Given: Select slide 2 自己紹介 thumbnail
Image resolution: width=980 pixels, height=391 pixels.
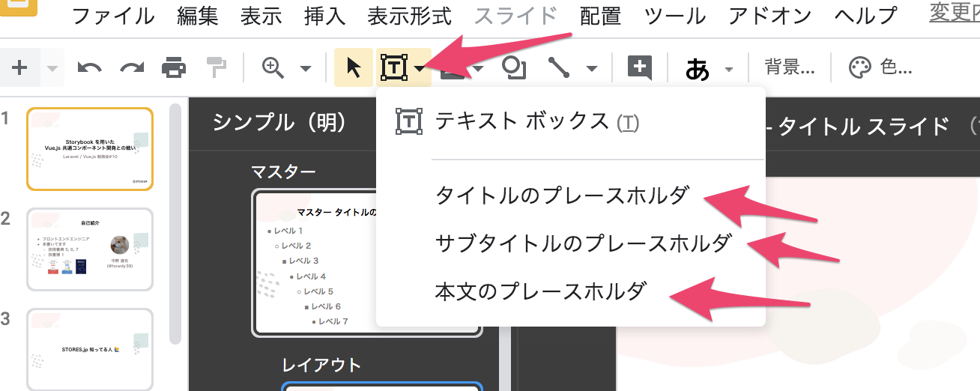Looking at the screenshot, I should [90, 249].
